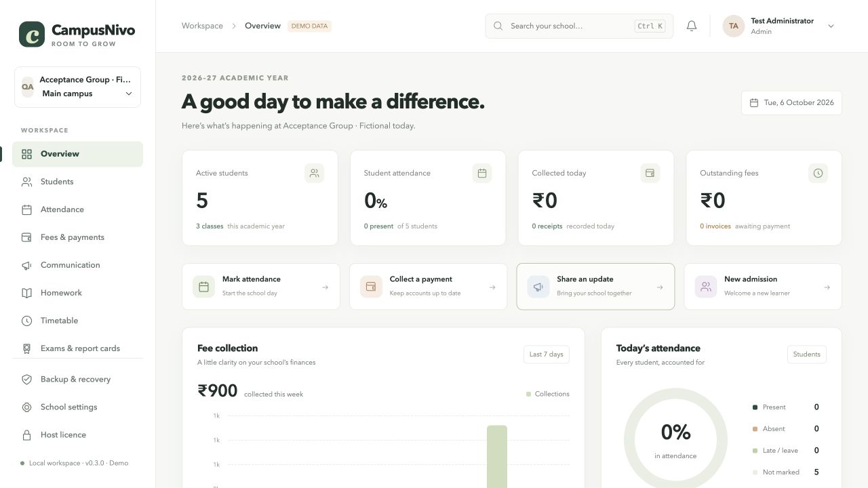Start the New admission quick action
Image resolution: width=868 pixels, height=488 pixels.
coord(763,287)
